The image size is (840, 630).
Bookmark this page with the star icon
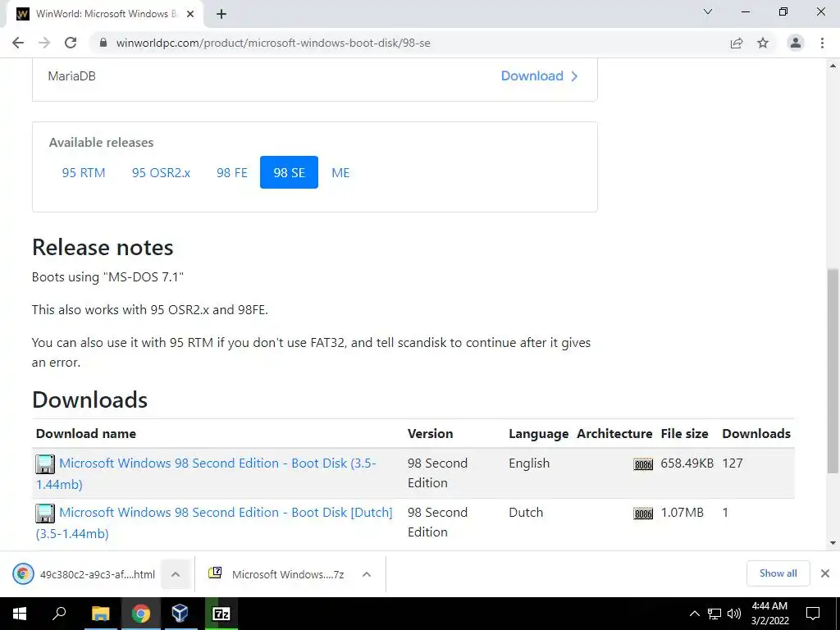(763, 43)
